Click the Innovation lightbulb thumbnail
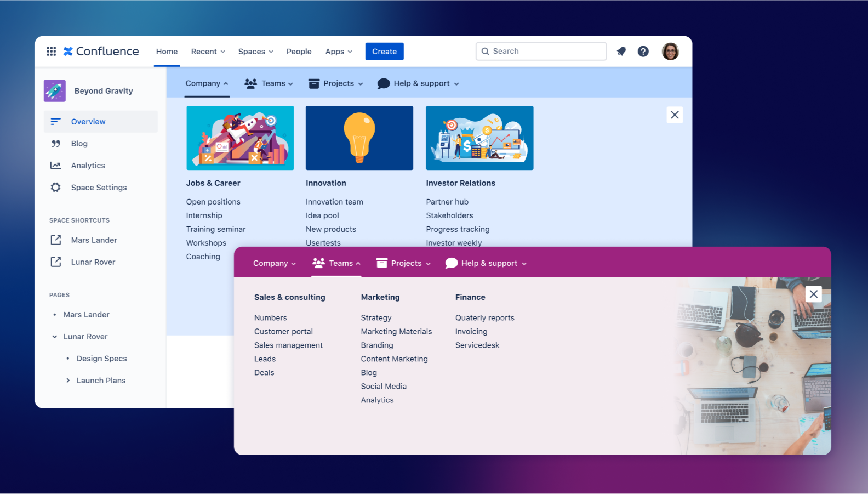 (x=359, y=138)
